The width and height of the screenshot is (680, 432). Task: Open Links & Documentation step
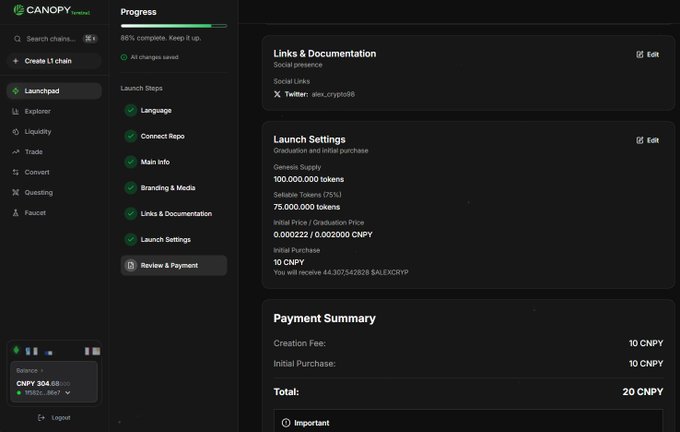174,213
